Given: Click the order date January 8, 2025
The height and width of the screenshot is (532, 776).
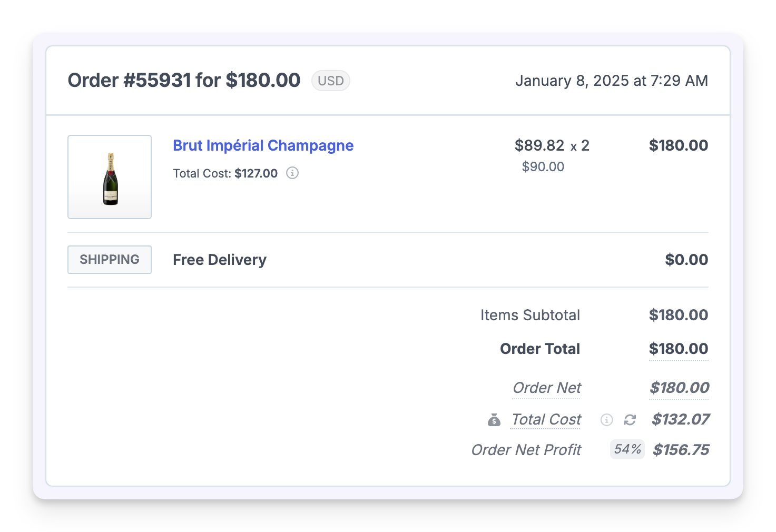Looking at the screenshot, I should (611, 81).
